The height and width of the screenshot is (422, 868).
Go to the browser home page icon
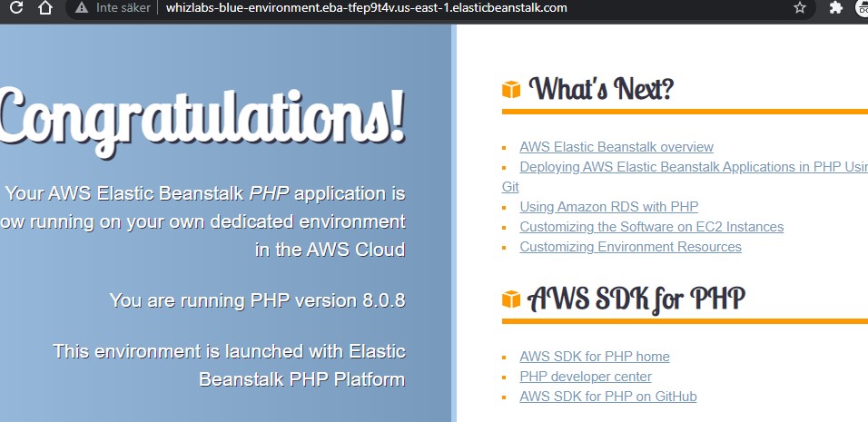[44, 7]
